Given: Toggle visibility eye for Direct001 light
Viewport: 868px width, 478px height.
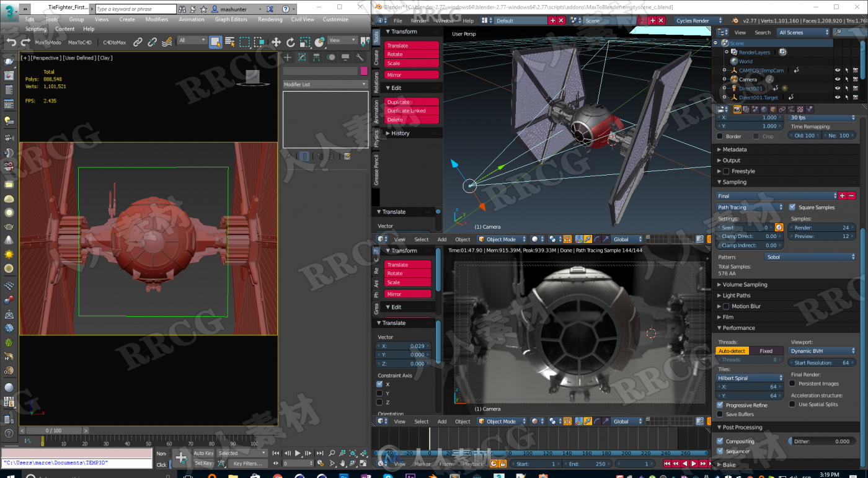Looking at the screenshot, I should point(837,89).
